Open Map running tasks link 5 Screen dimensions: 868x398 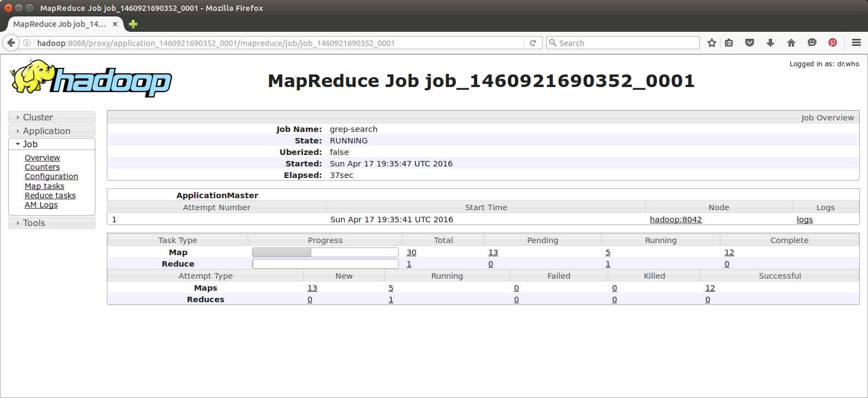tap(608, 252)
